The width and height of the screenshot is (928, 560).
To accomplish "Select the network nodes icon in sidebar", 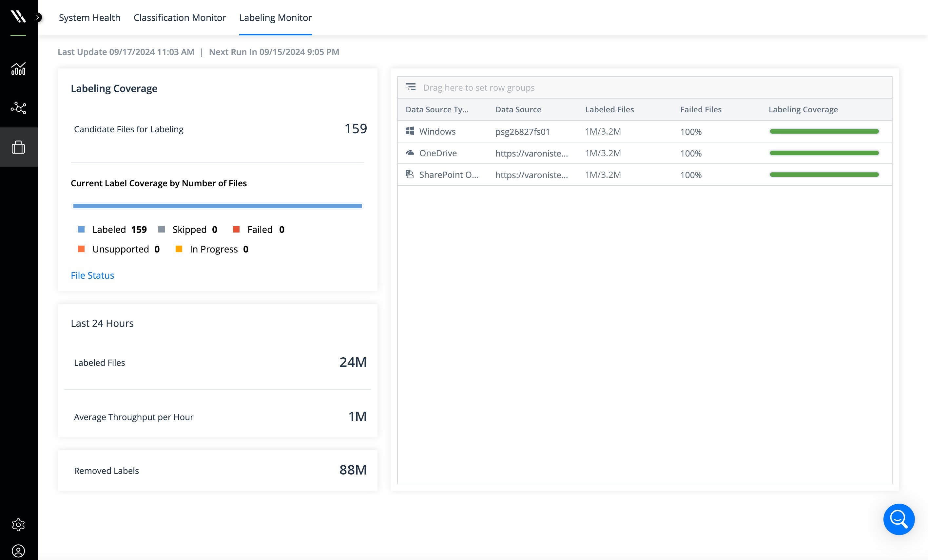I will (x=18, y=108).
